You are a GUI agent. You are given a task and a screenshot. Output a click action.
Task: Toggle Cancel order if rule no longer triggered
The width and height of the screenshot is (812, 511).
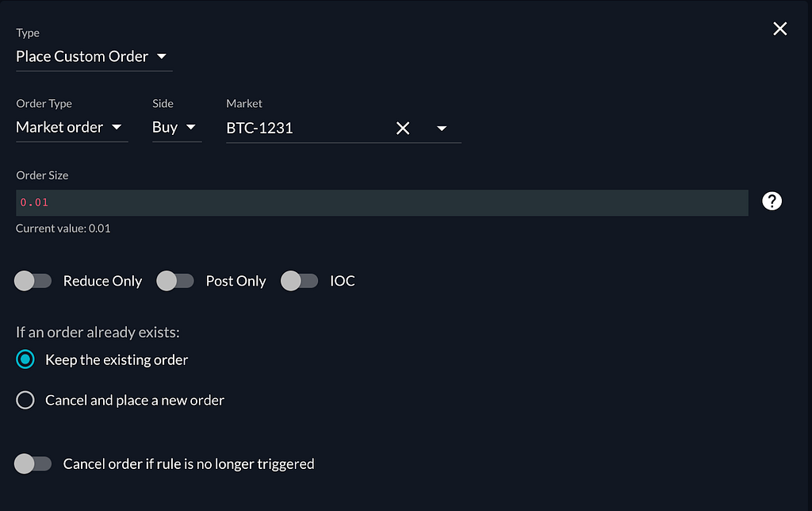click(x=33, y=464)
